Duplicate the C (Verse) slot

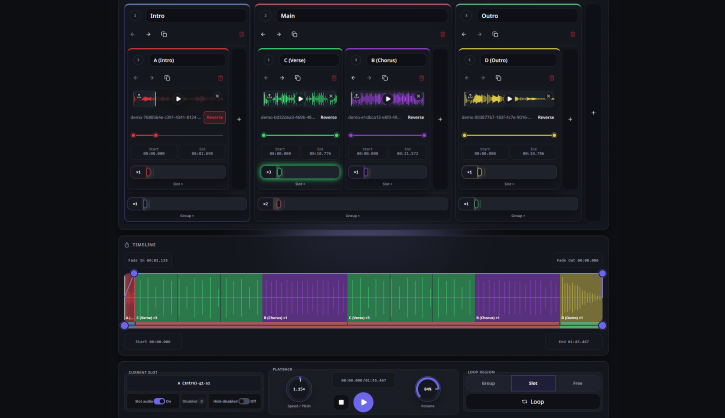point(298,78)
